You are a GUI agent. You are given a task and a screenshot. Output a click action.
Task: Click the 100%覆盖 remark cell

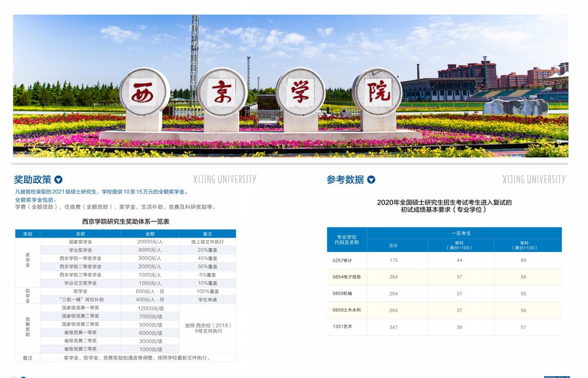tap(208, 291)
